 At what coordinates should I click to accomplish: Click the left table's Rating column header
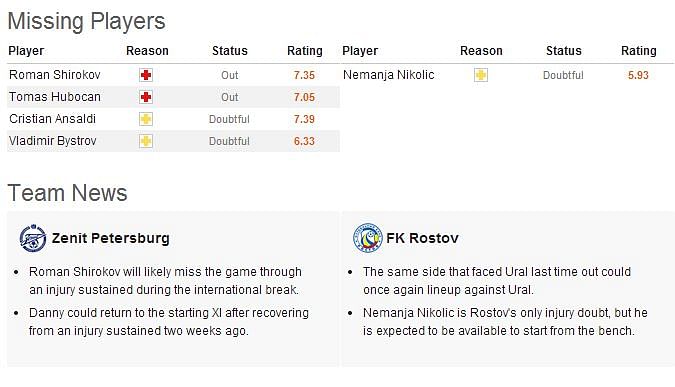click(305, 51)
